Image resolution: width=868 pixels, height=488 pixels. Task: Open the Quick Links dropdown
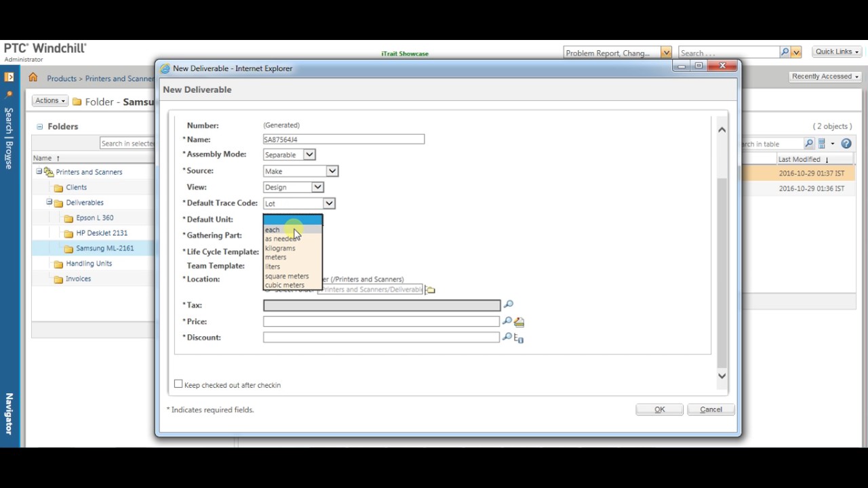[837, 52]
